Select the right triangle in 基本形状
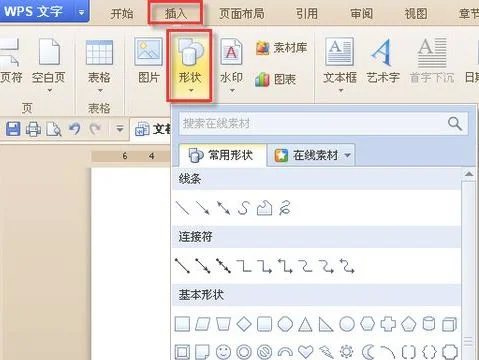Screen dimensions: 479x360 (x=326, y=324)
